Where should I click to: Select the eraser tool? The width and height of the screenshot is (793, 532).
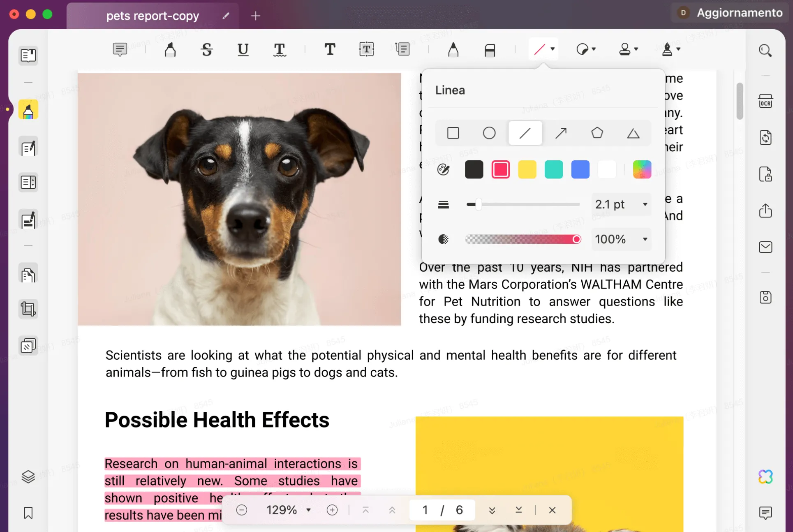click(x=490, y=50)
